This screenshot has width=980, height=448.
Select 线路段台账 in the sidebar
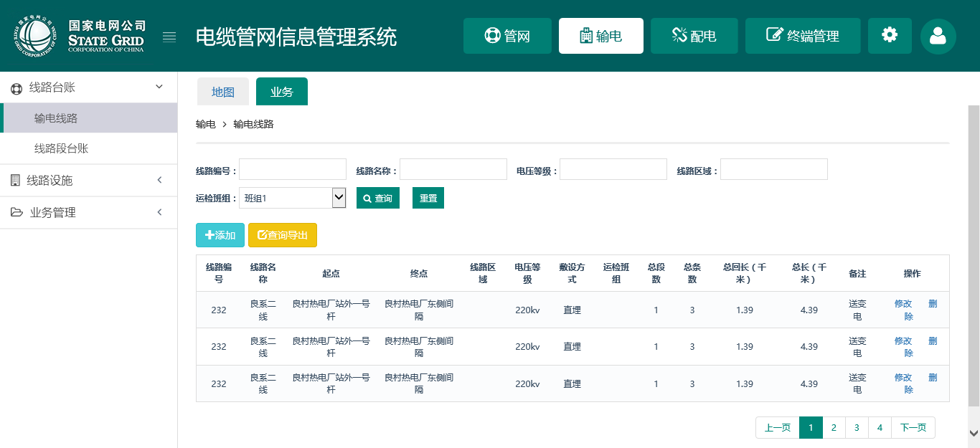62,148
